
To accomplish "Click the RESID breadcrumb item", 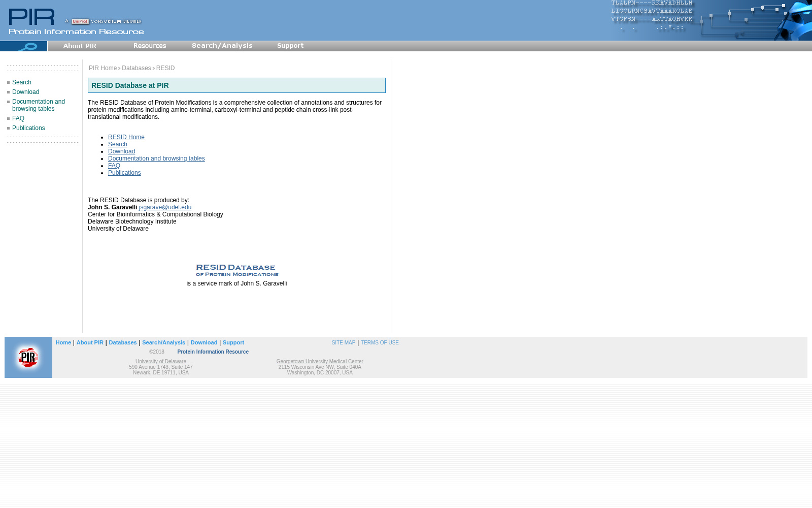I will click(x=165, y=68).
